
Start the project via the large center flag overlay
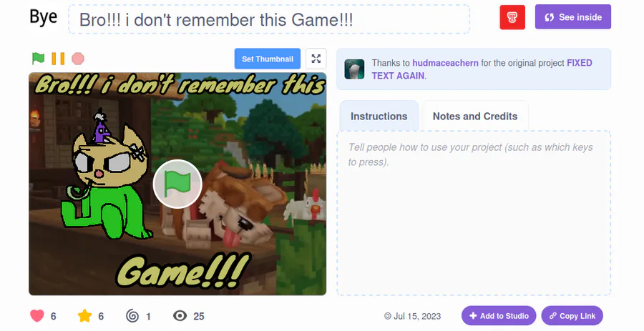pos(177,184)
